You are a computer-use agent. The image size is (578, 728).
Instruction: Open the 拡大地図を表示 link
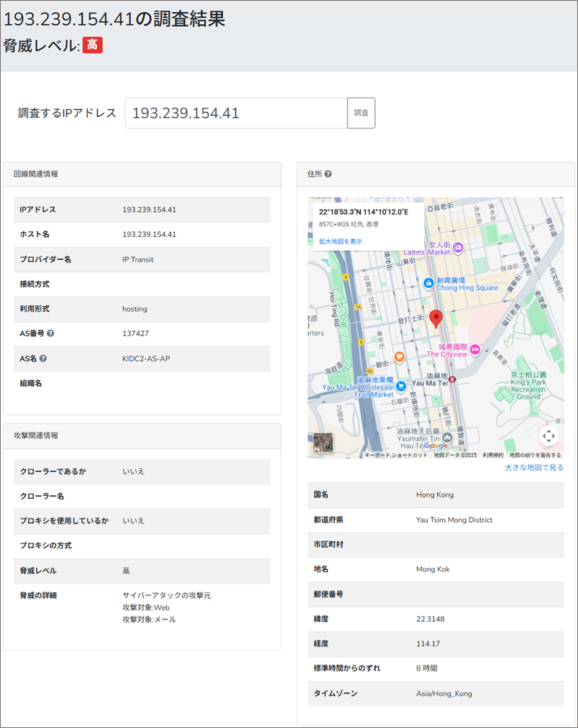tap(340, 241)
